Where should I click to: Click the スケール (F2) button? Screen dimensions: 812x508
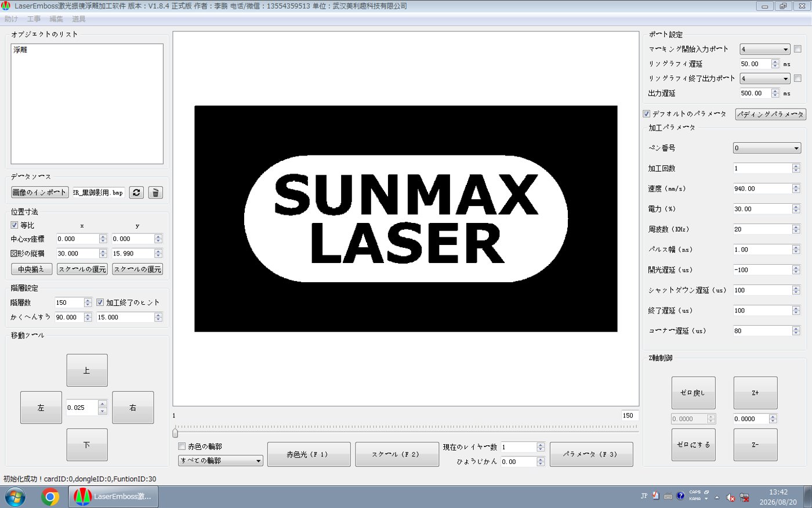(x=397, y=455)
